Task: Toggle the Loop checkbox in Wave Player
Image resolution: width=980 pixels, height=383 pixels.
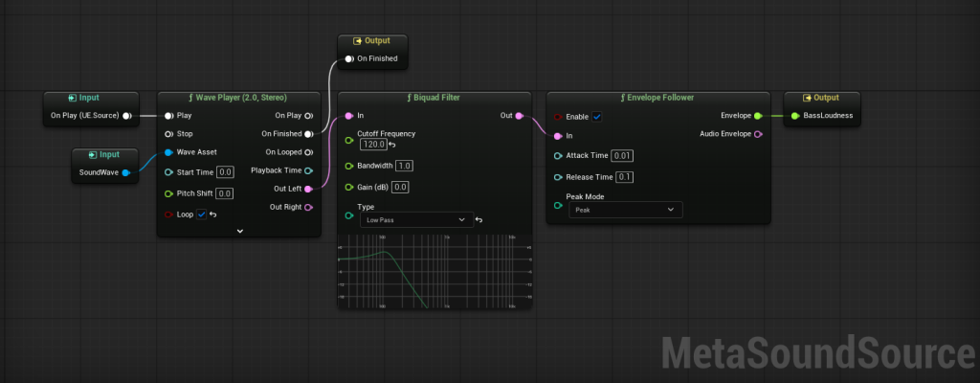Action: pyautogui.click(x=201, y=214)
